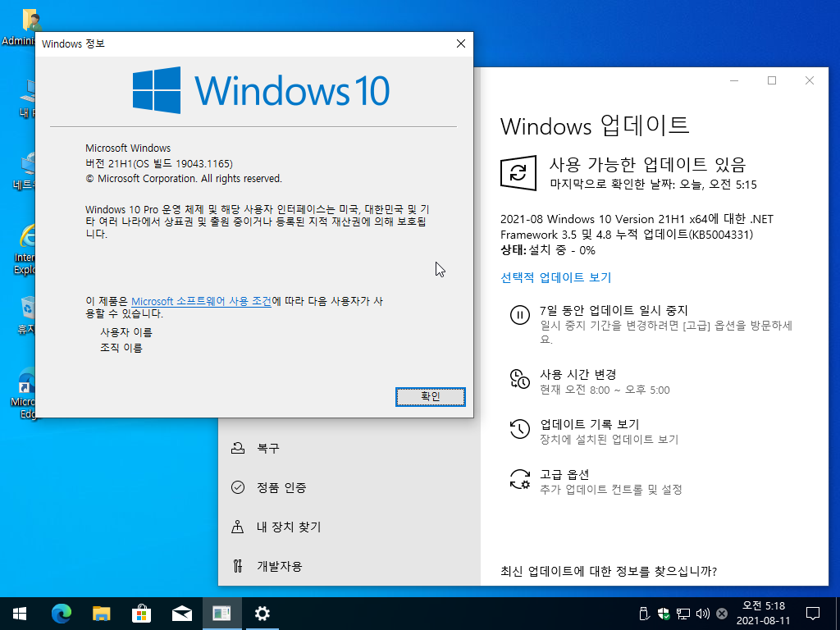Click the 상태: 설치 중 - 0% text
This screenshot has height=630, width=840.
(547, 250)
